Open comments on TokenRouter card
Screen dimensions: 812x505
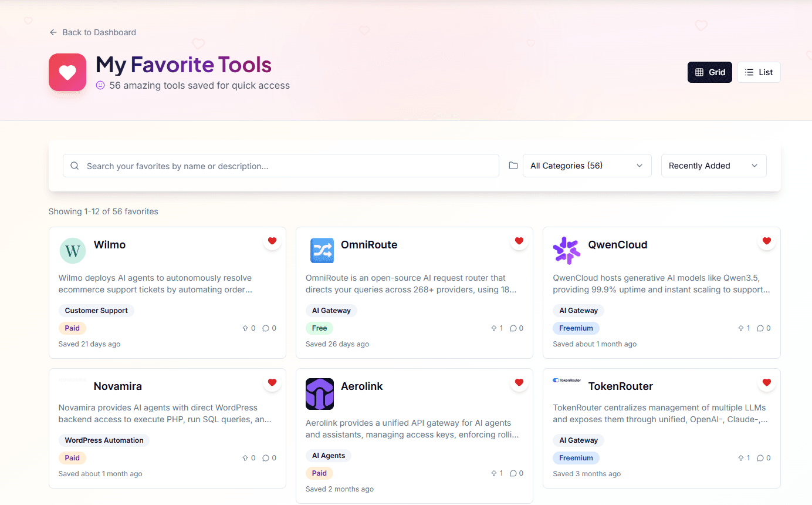pos(764,458)
